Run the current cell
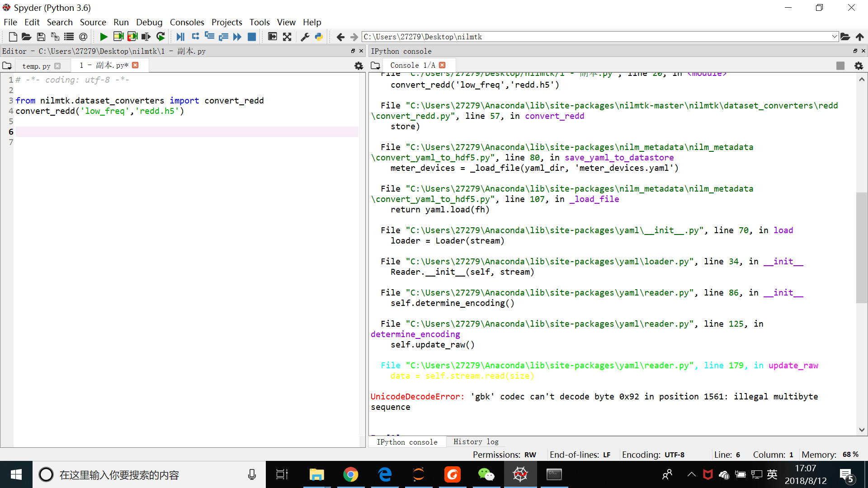Image resolution: width=868 pixels, height=488 pixels. coord(118,37)
